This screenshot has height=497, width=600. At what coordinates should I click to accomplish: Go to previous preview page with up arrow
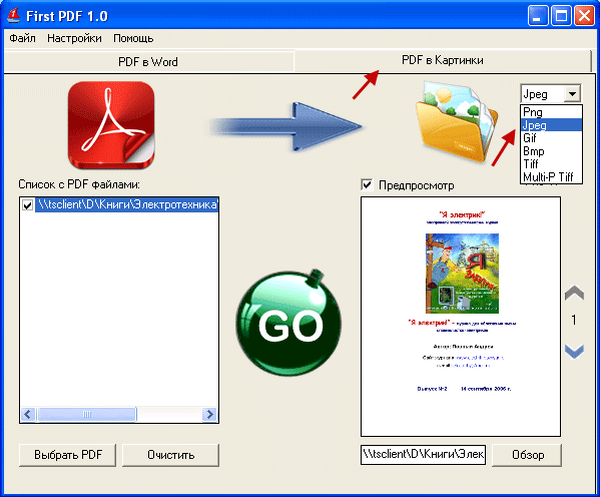click(x=574, y=293)
